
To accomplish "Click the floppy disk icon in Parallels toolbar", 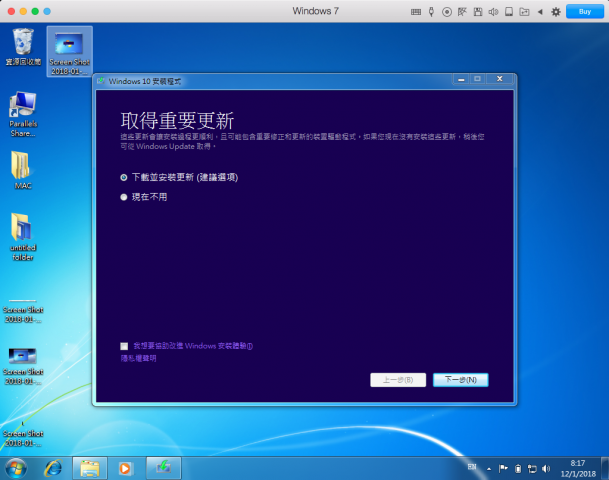I will tap(478, 12).
